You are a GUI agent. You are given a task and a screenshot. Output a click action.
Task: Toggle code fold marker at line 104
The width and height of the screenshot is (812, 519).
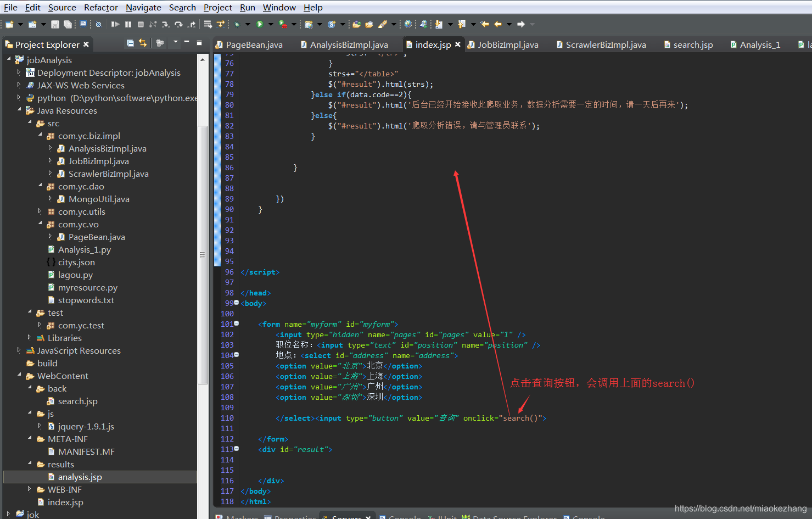237,355
